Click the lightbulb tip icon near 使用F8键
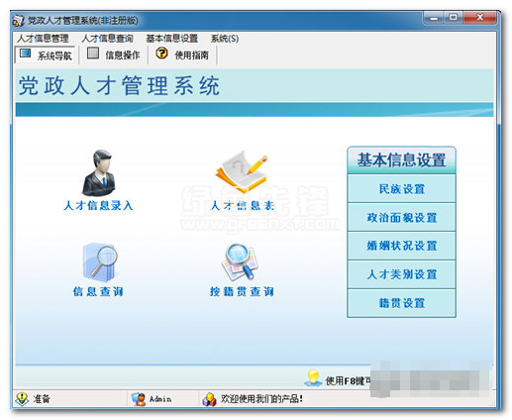 coord(313,377)
